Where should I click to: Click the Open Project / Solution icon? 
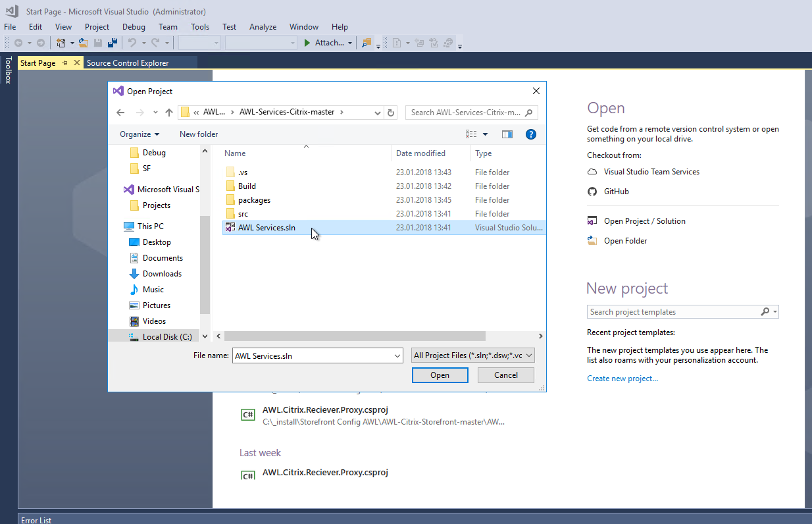(592, 221)
